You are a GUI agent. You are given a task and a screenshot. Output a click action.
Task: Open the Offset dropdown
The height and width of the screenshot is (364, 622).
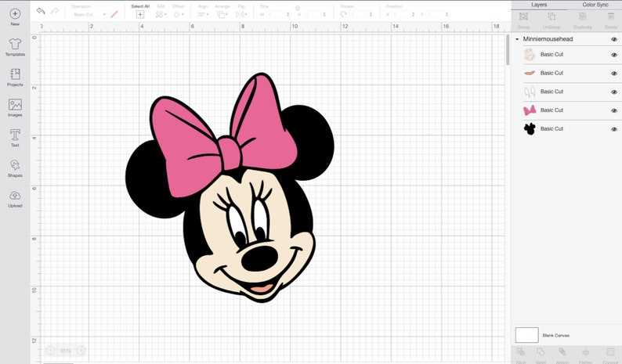[x=179, y=15]
